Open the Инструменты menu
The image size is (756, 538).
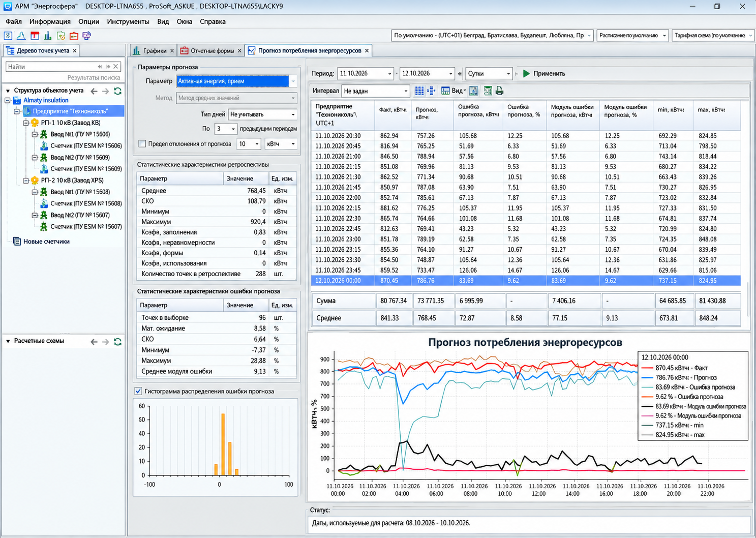(128, 21)
